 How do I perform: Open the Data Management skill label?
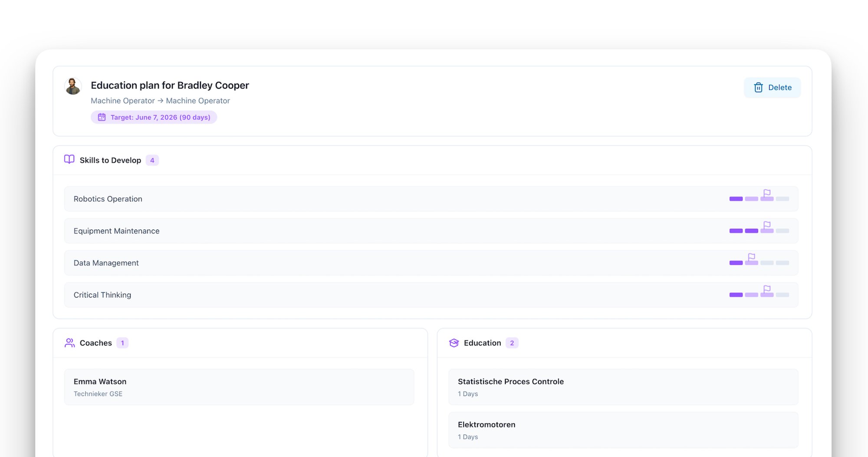click(106, 263)
